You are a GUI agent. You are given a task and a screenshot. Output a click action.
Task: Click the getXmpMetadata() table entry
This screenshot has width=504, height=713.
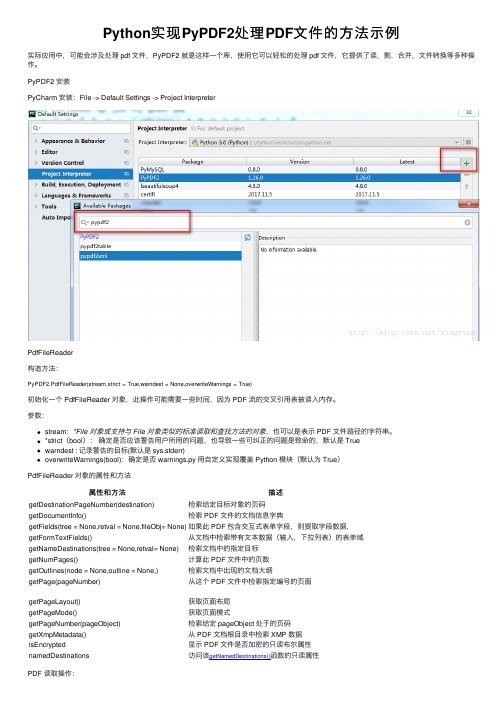click(x=57, y=635)
